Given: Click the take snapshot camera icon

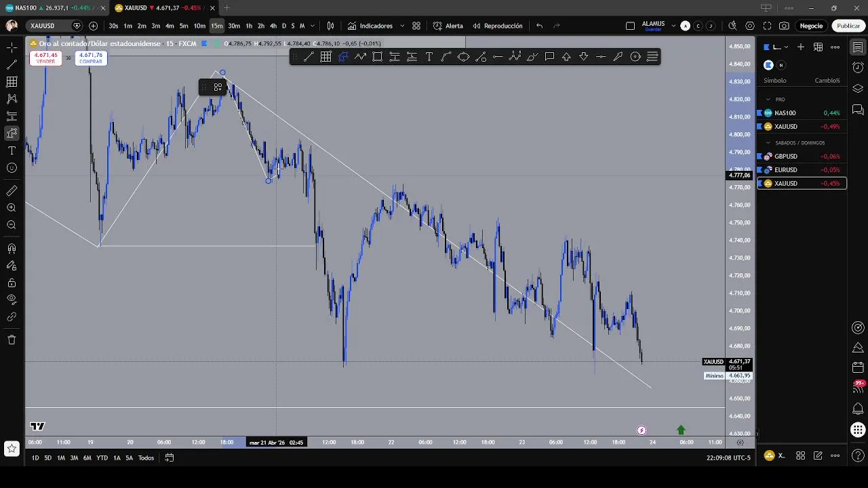Looking at the screenshot, I should [784, 26].
